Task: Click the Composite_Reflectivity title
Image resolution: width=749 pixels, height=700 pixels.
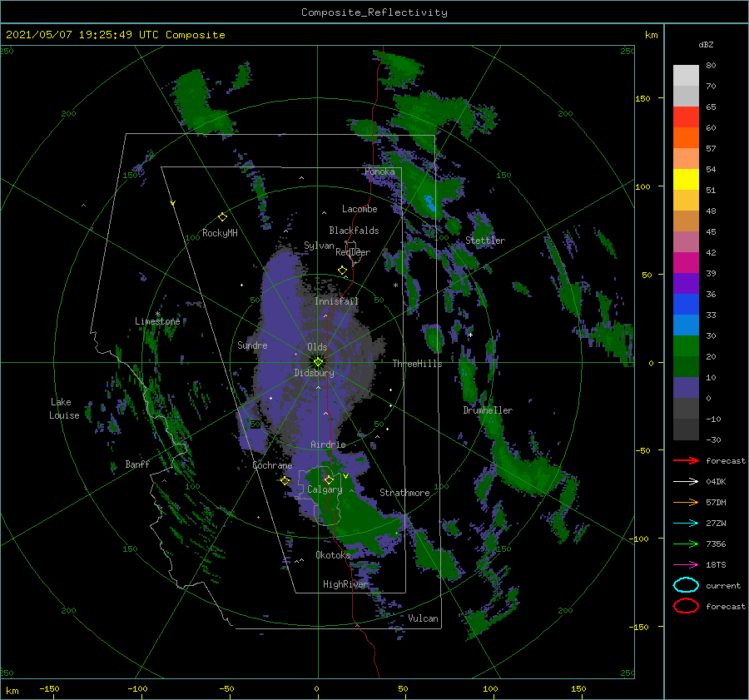Action: pos(374,12)
